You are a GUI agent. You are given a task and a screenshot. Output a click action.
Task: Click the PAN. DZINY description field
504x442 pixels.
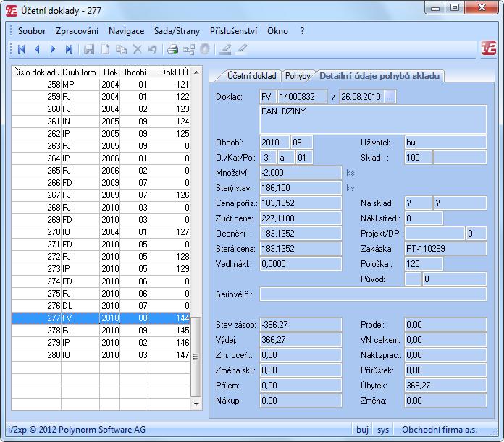click(x=373, y=119)
